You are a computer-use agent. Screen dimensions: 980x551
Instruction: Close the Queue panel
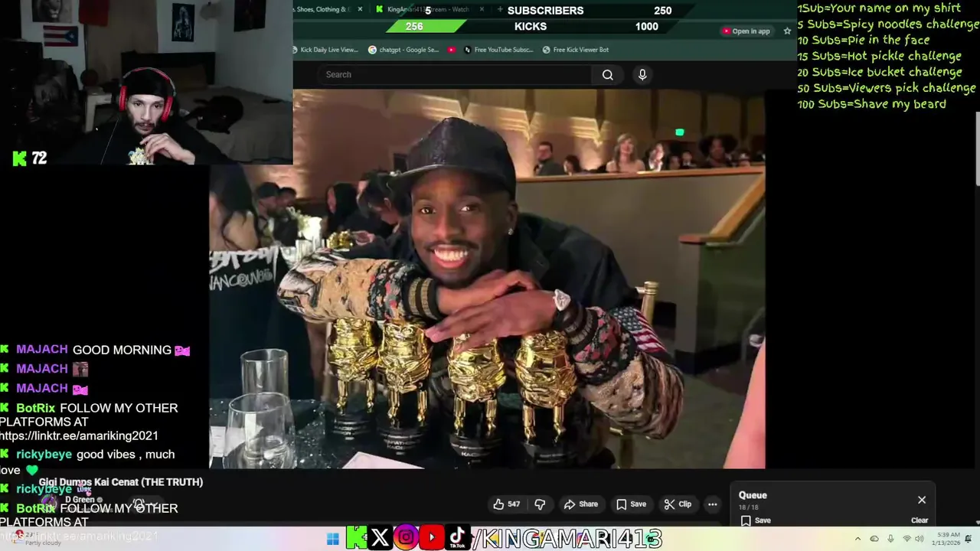922,500
